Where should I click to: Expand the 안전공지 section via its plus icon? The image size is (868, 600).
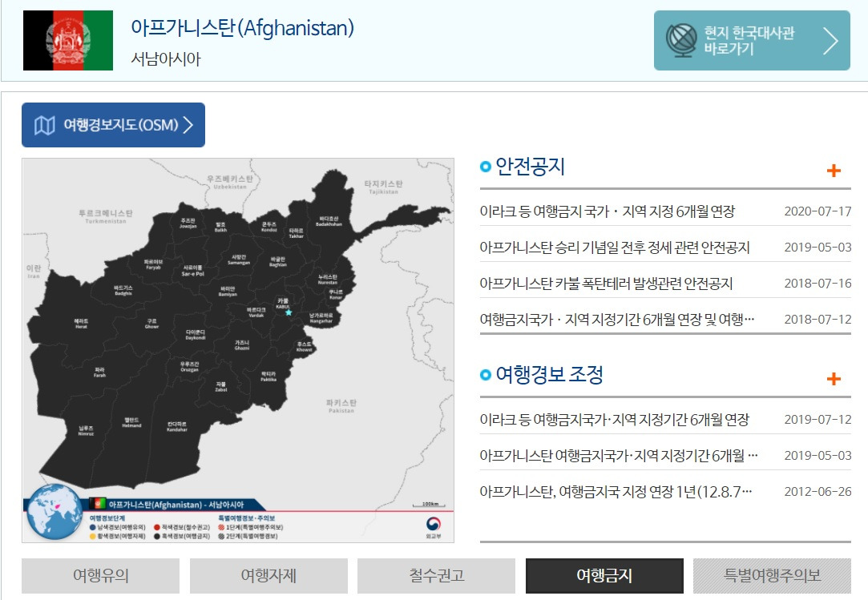tap(834, 169)
